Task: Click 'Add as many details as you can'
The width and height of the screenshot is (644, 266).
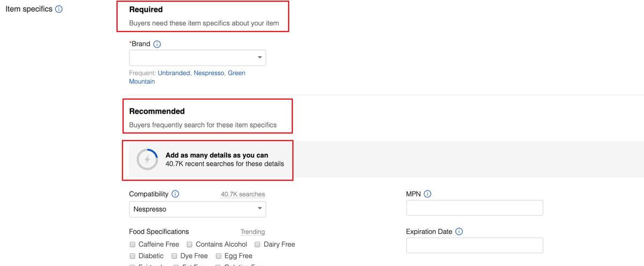Action: pos(217,156)
